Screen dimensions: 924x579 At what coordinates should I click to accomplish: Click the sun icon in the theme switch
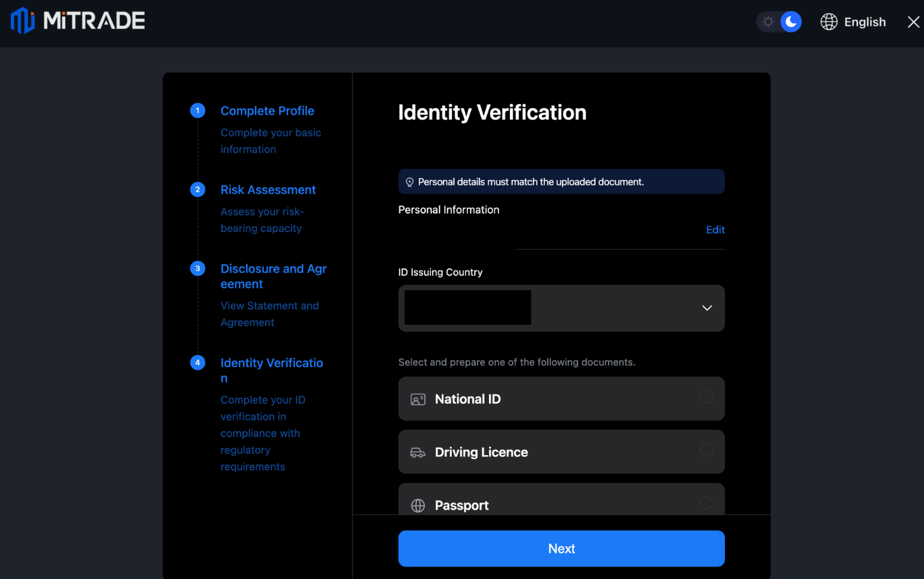pyautogui.click(x=768, y=22)
